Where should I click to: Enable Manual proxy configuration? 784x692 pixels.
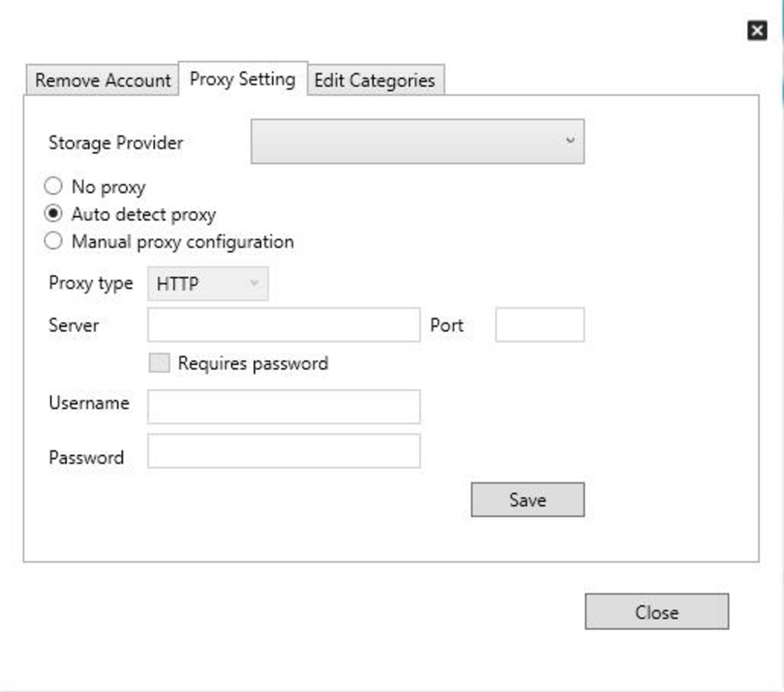pos(53,241)
